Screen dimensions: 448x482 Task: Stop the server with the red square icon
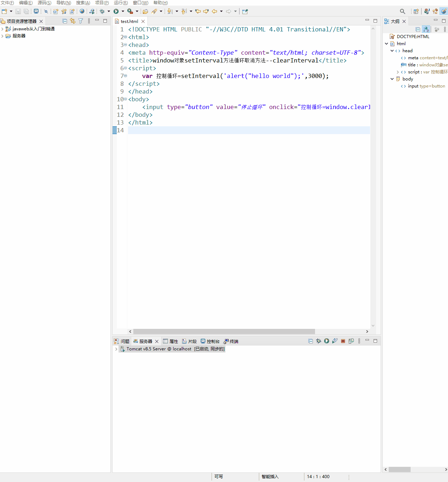pos(343,341)
